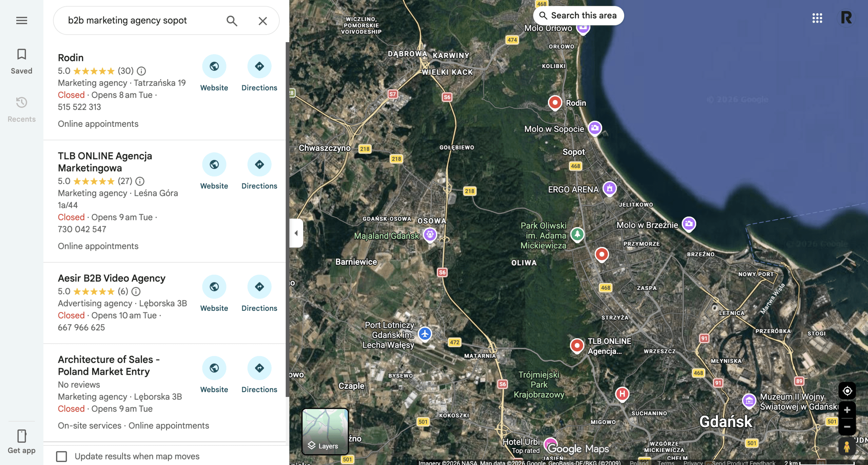Zoom out of the map
The width and height of the screenshot is (868, 465).
pos(847,426)
